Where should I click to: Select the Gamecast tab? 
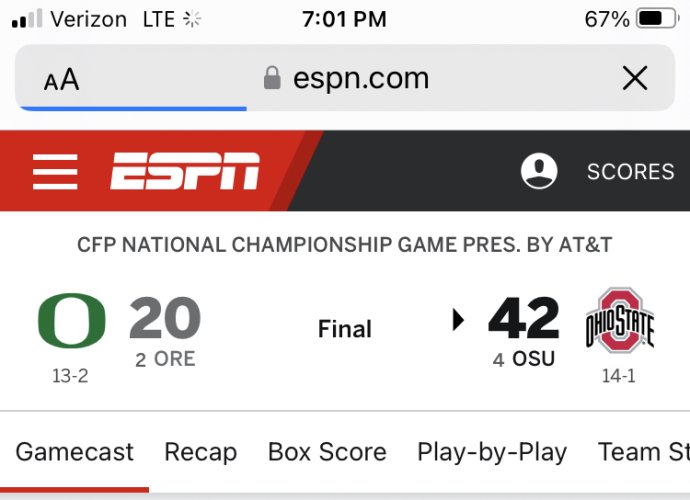click(75, 452)
